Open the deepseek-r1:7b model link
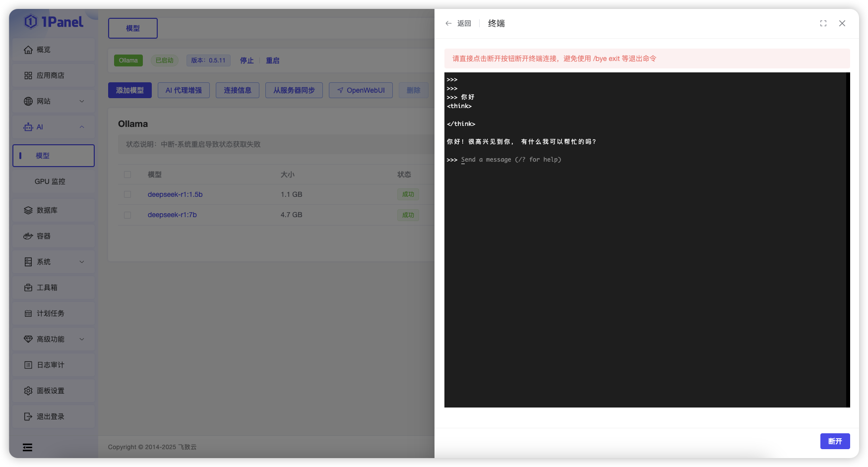Image resolution: width=868 pixels, height=467 pixels. [172, 215]
